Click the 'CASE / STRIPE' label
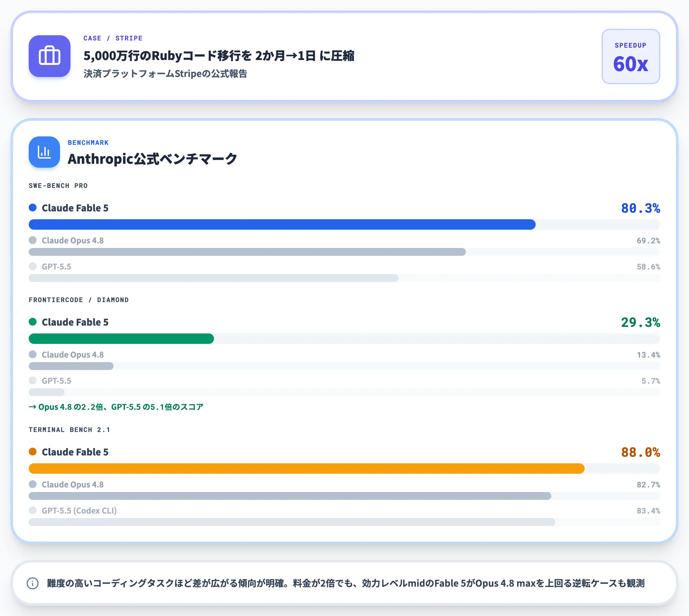The height and width of the screenshot is (616, 689). (x=113, y=38)
